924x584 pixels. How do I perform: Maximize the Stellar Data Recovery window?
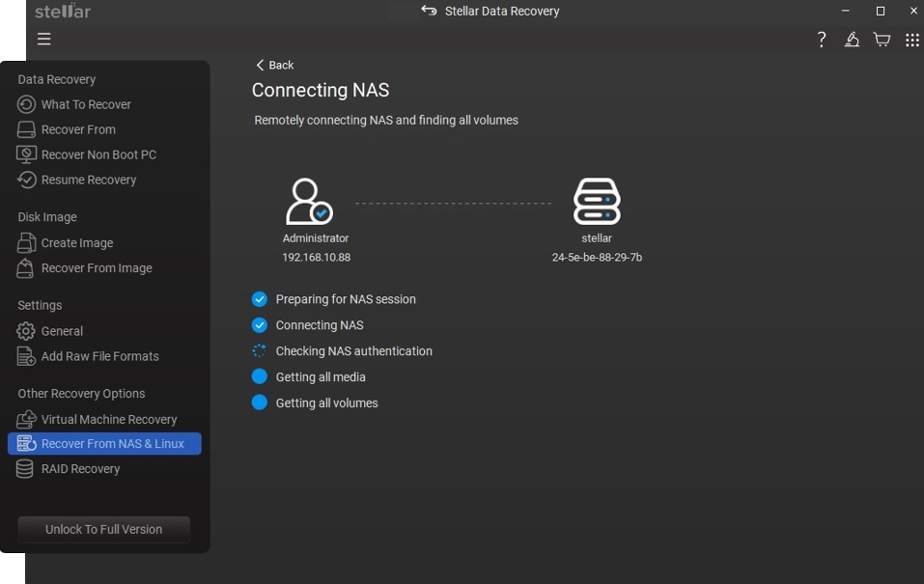[x=881, y=11]
